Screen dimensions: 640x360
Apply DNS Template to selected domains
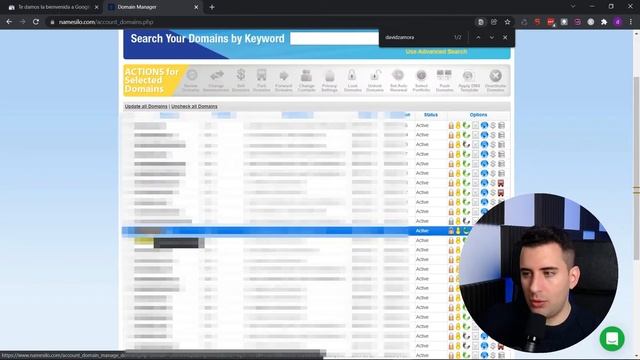469,80
